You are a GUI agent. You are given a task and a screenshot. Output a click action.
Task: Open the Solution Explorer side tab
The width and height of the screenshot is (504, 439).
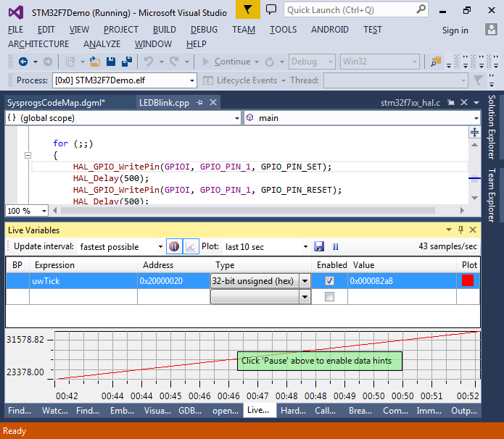[491, 127]
